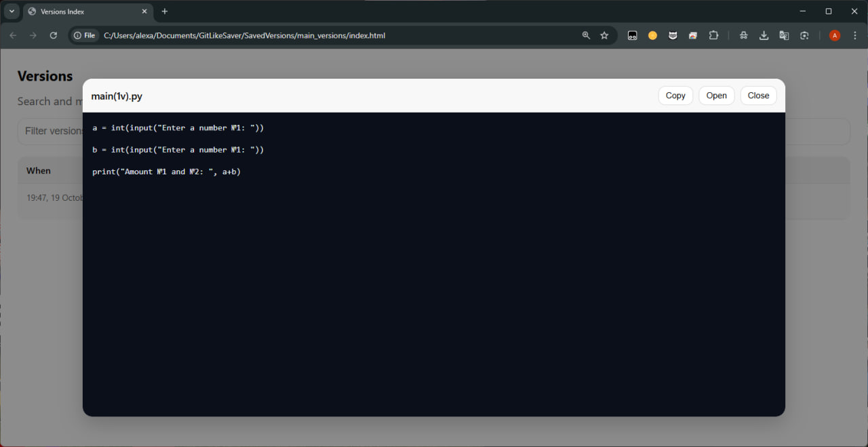Open the Google Translate toolbar icon
This screenshot has width=868, height=447.
tap(784, 35)
